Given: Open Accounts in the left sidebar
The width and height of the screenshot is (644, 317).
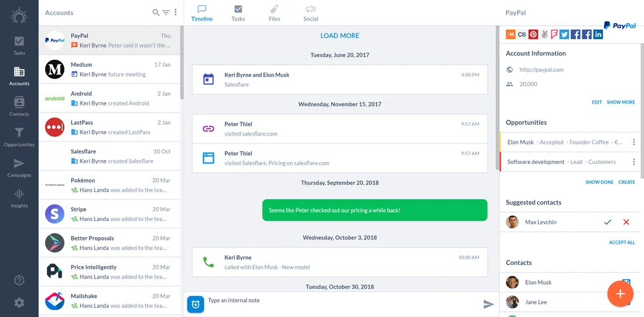Looking at the screenshot, I should click(x=19, y=77).
